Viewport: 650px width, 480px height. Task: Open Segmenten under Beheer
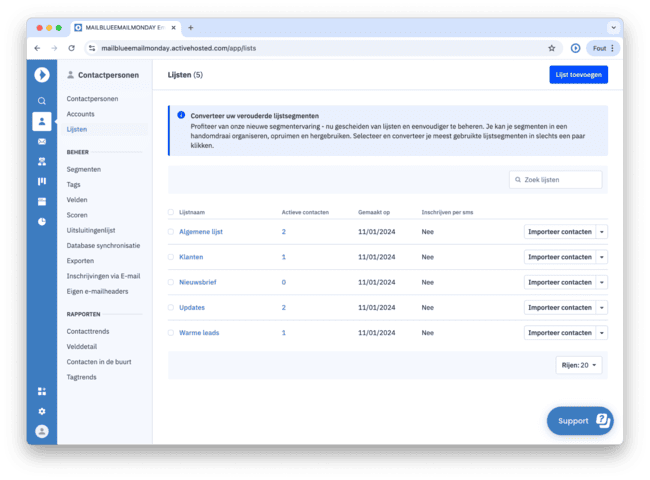point(84,169)
